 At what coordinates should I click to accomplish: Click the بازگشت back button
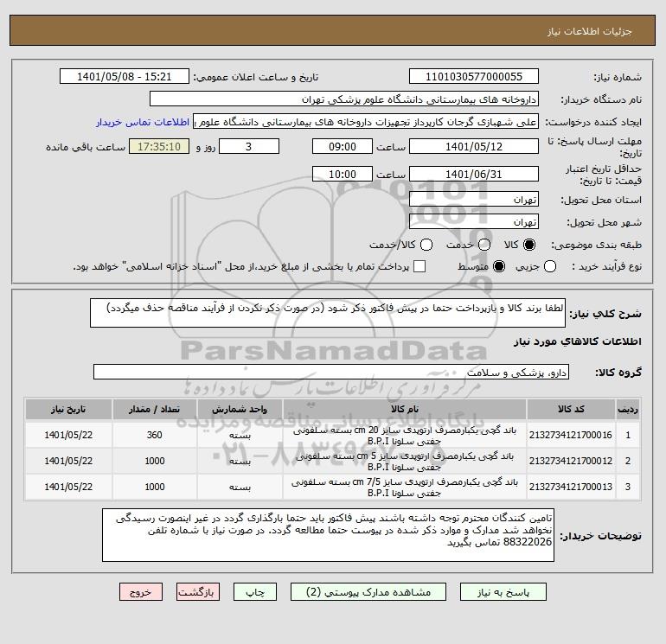(198, 592)
